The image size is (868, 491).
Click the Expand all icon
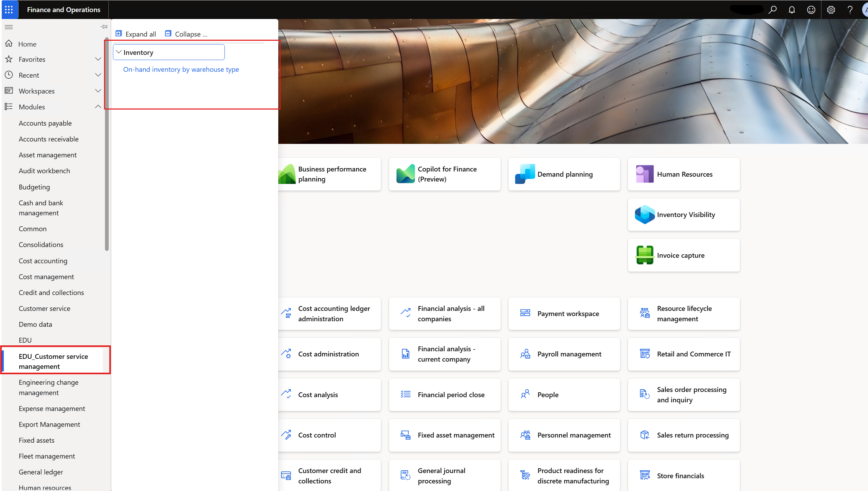pos(119,33)
